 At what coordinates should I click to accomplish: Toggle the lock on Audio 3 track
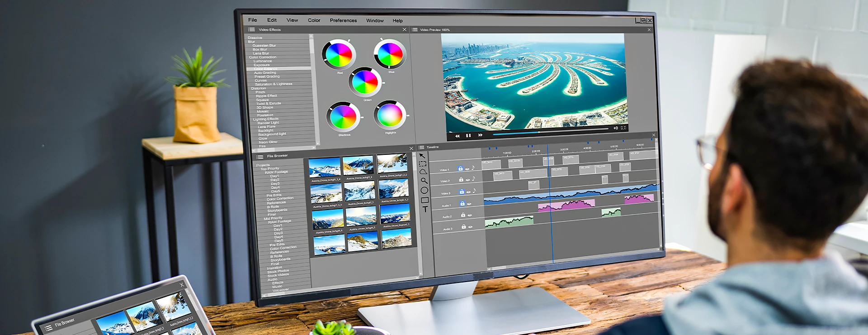coord(463,227)
